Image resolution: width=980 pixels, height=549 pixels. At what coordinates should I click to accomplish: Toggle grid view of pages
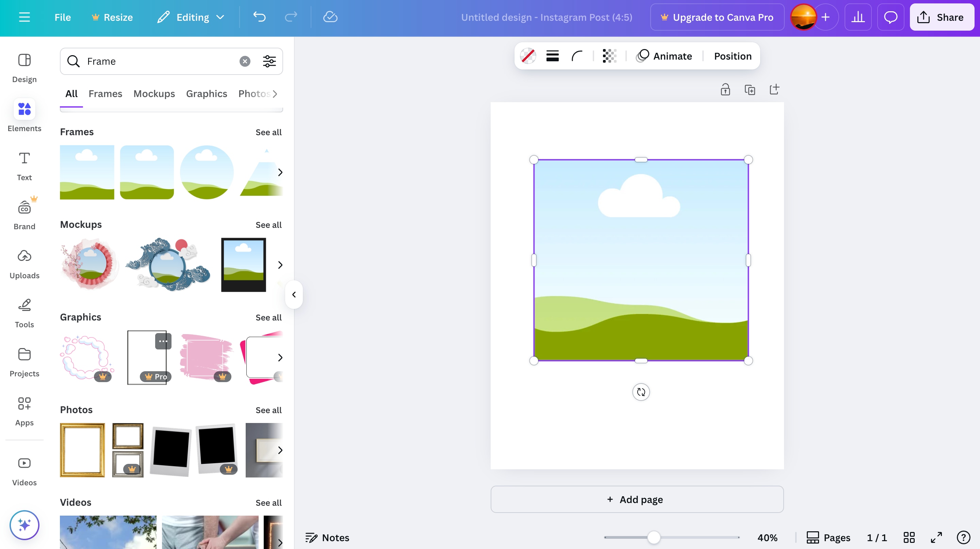[909, 537]
